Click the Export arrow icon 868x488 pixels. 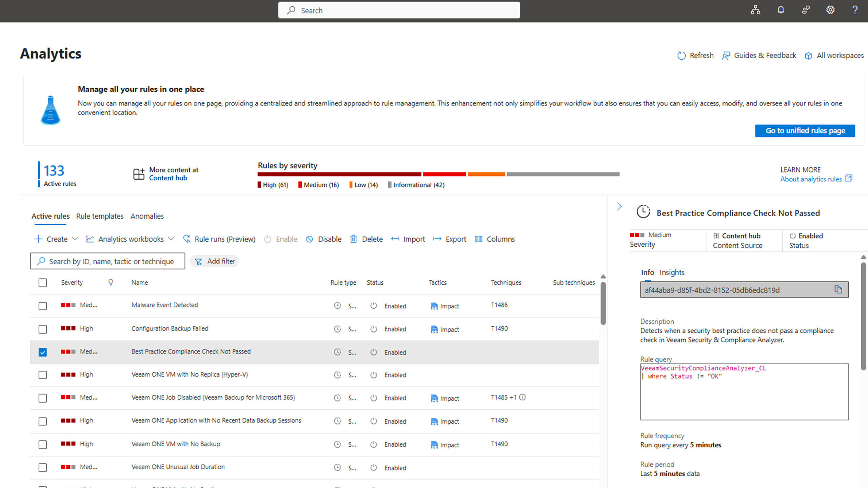point(437,239)
